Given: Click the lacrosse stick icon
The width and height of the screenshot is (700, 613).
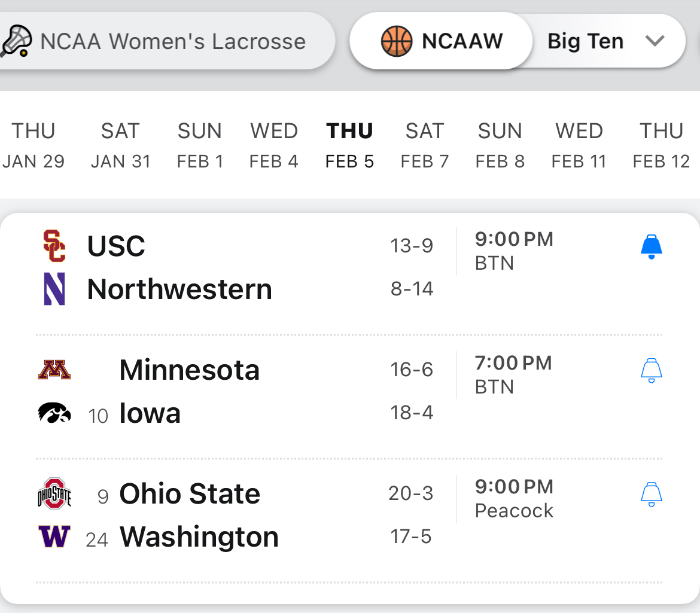Looking at the screenshot, I should 15,42.
